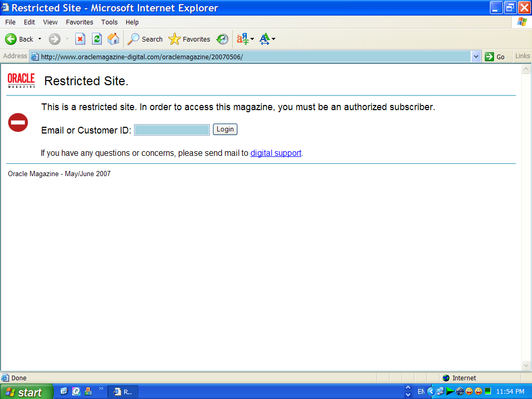This screenshot has width=532, height=399.
Task: Click the Login button
Action: pyautogui.click(x=225, y=129)
